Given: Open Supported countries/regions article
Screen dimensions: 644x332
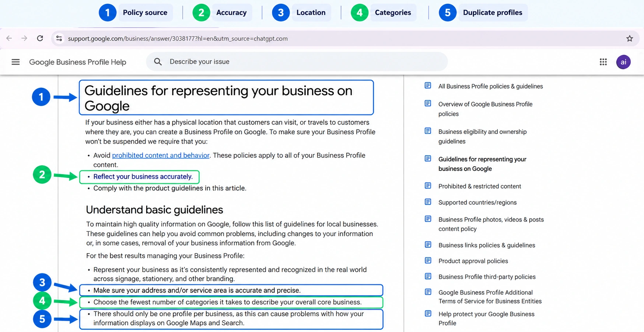Looking at the screenshot, I should pyautogui.click(x=477, y=203).
